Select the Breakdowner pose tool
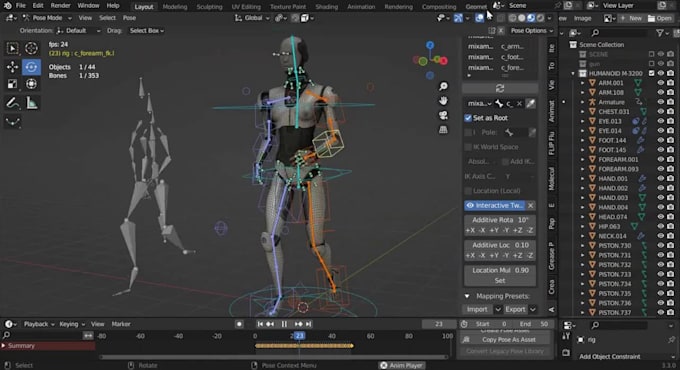Viewport: 680px width, 370px height. coord(12,122)
